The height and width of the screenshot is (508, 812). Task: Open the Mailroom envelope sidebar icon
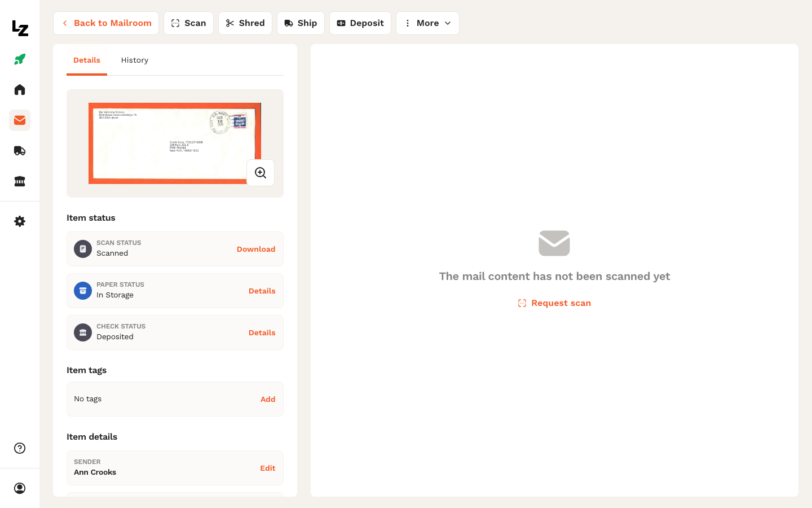click(x=20, y=120)
